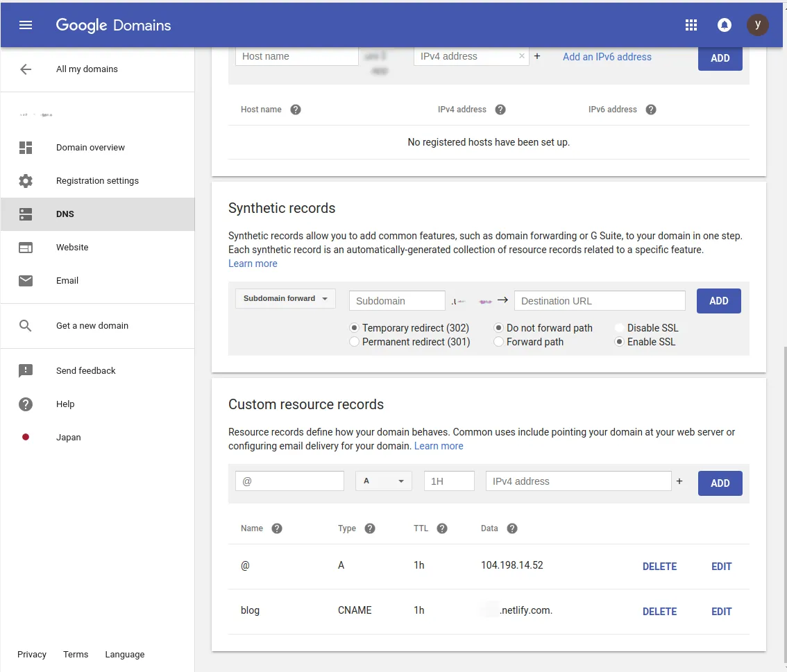Click the Help question mark icon in sidebar
The width and height of the screenshot is (787, 672).
coord(26,404)
